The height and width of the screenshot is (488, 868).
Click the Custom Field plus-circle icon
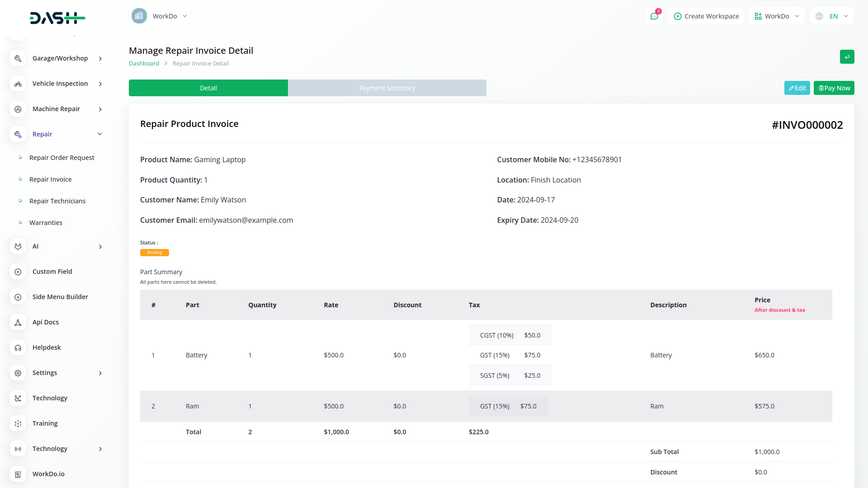pyautogui.click(x=18, y=272)
